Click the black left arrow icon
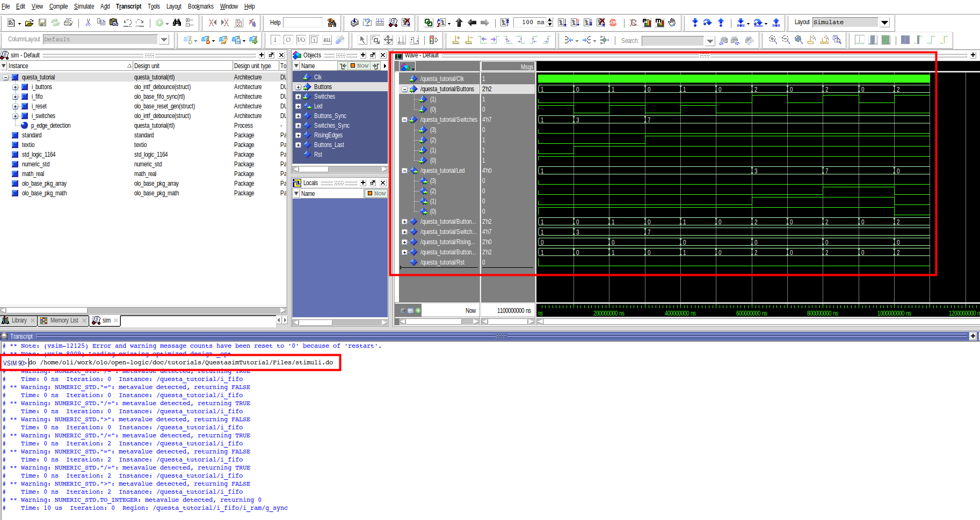The height and width of the screenshot is (520, 980). 472,23
